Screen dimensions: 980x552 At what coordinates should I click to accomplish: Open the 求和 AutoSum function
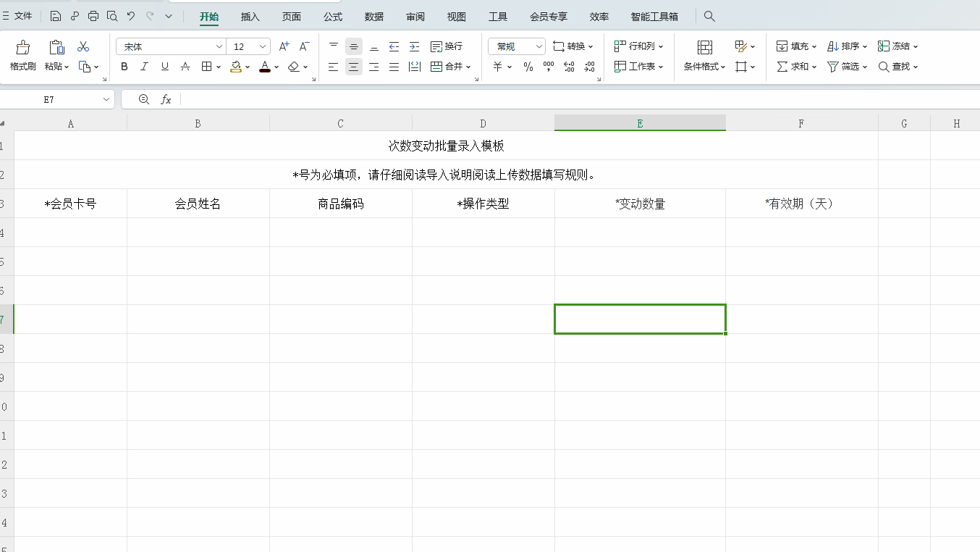pos(795,67)
